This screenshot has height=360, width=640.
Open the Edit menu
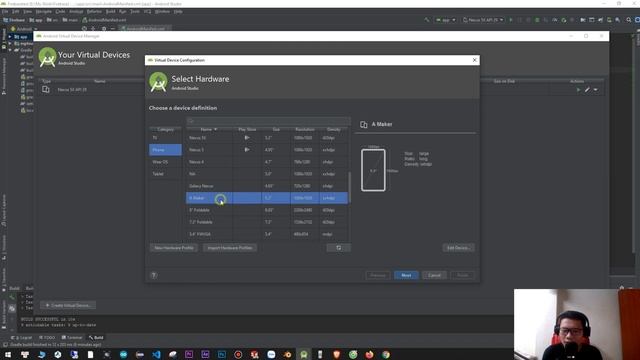pos(16,11)
